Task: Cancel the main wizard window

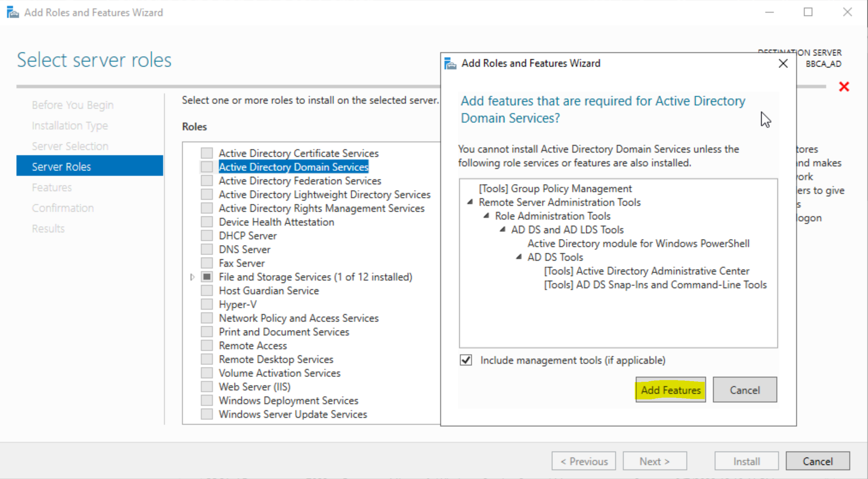Action: click(818, 461)
